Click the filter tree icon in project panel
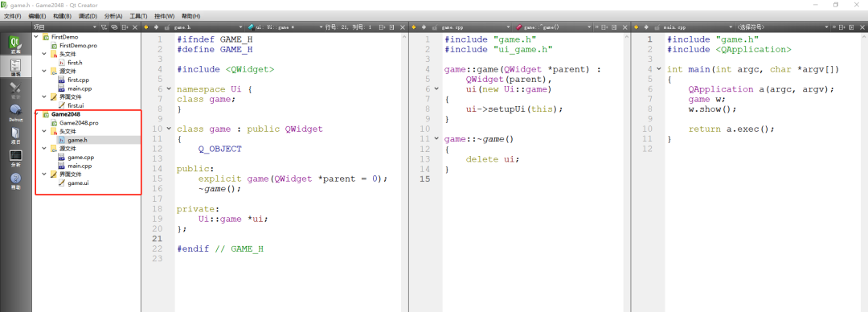 pos(104,27)
